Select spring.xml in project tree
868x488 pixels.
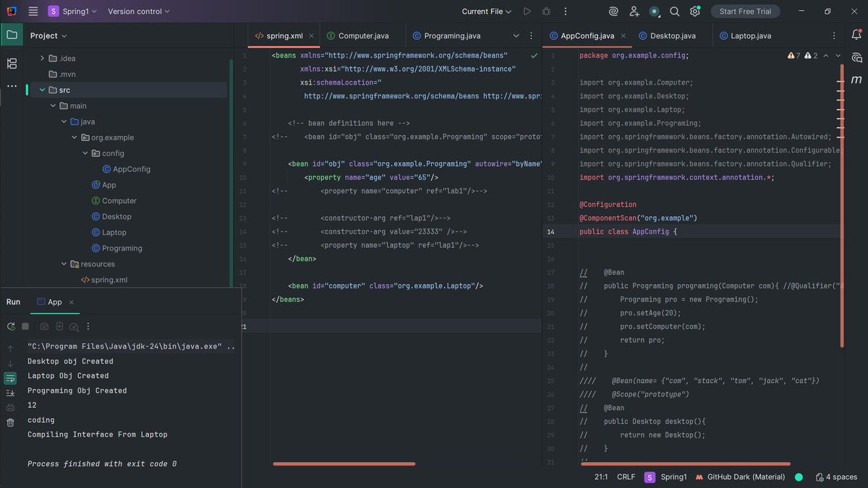103,280
